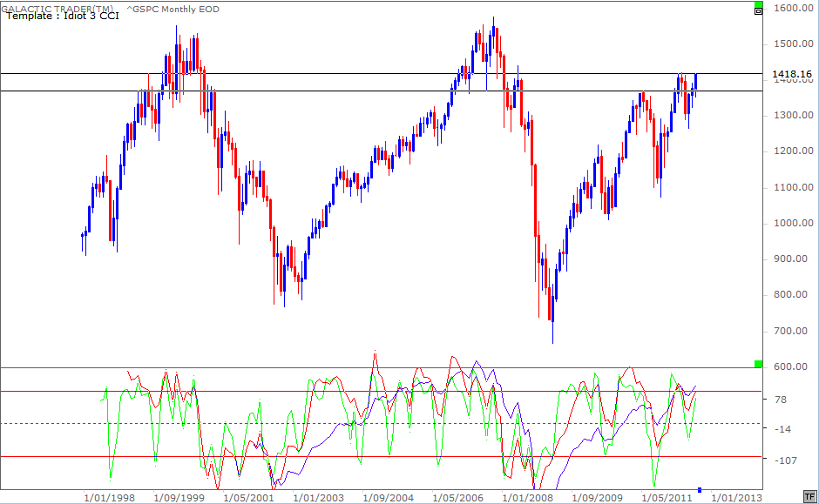Click the blue marker on the date axis
The image size is (819, 504).
pyautogui.click(x=700, y=490)
